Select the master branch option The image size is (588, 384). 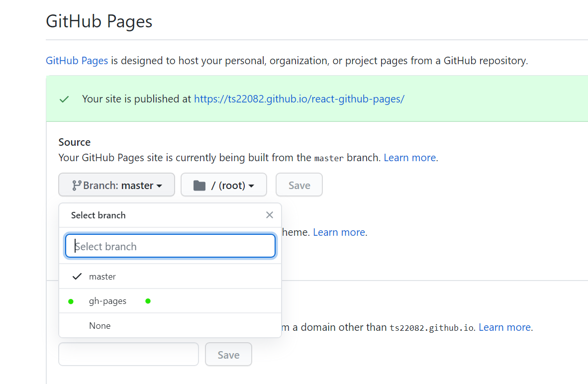(x=170, y=277)
